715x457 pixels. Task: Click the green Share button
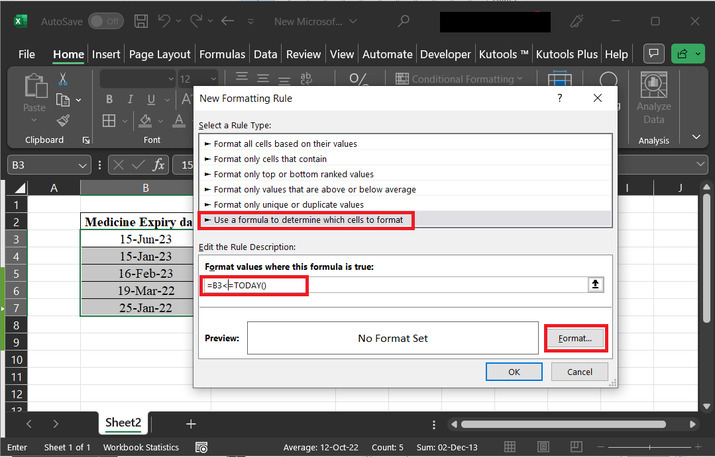[688, 54]
